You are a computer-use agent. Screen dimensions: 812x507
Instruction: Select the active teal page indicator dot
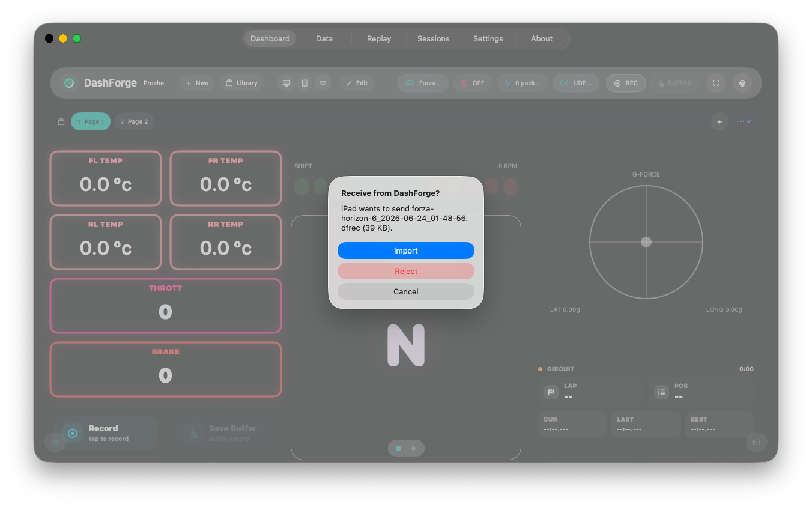point(399,448)
